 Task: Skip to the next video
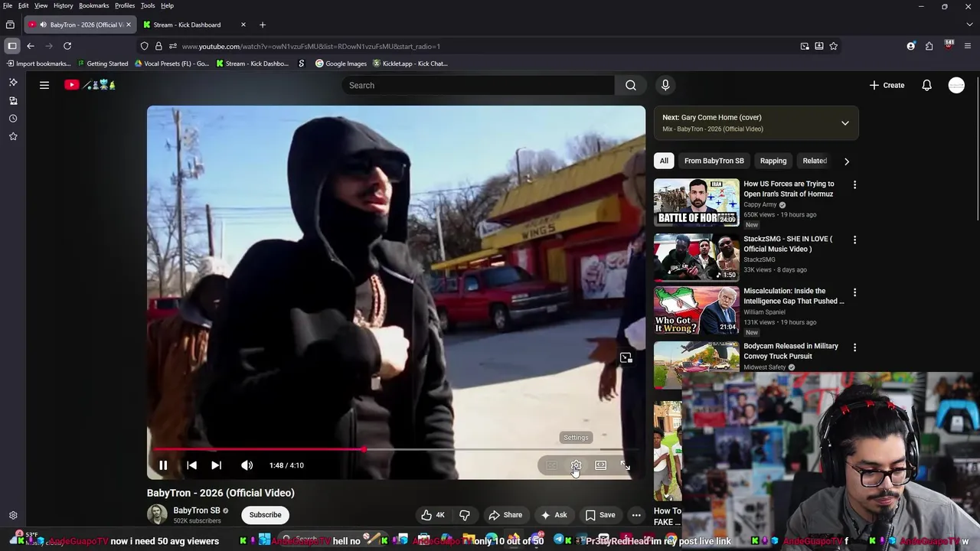216,465
